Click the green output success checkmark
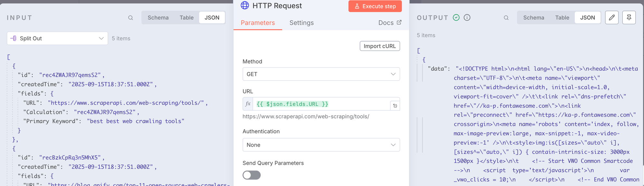 coord(456,17)
